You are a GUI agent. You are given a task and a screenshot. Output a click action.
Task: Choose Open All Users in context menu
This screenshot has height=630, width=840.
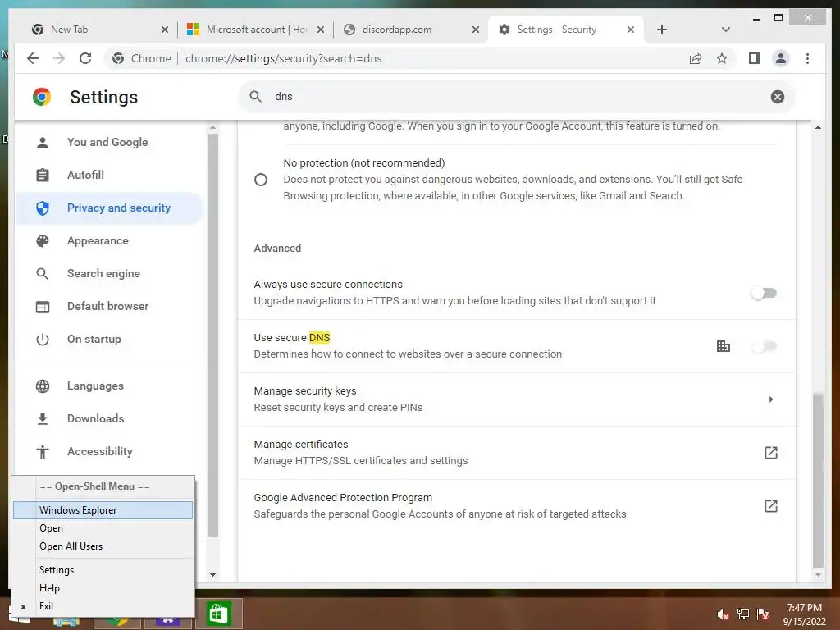[103, 546]
